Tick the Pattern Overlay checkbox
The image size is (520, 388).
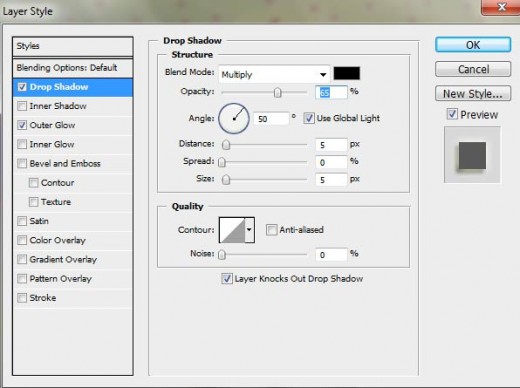[22, 279]
